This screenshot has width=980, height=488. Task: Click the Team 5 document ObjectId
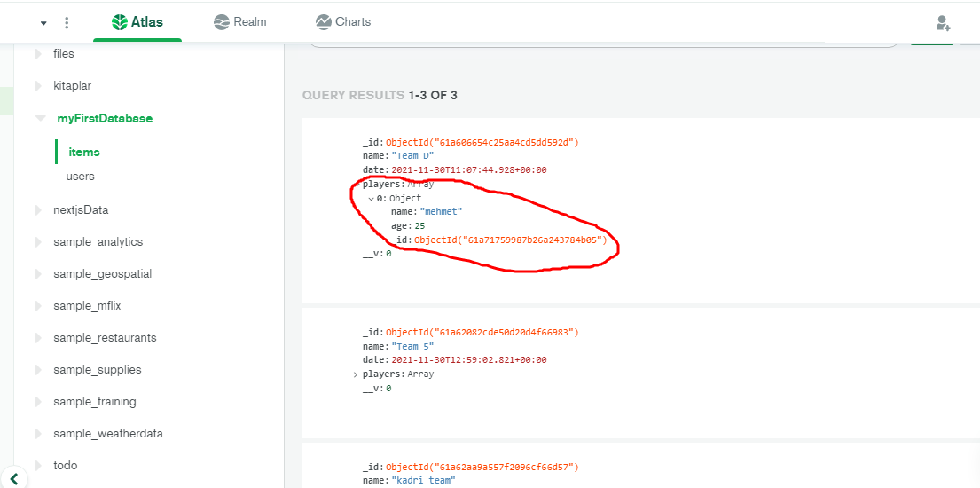point(482,332)
